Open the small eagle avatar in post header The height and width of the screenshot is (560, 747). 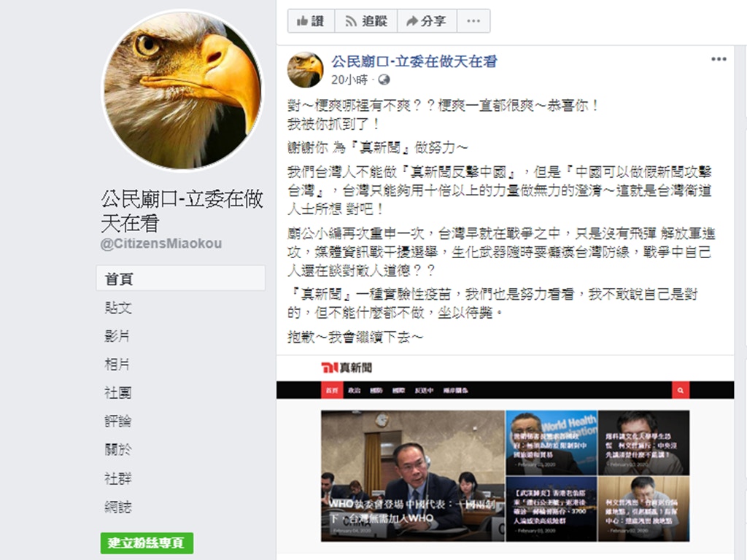[x=306, y=69]
